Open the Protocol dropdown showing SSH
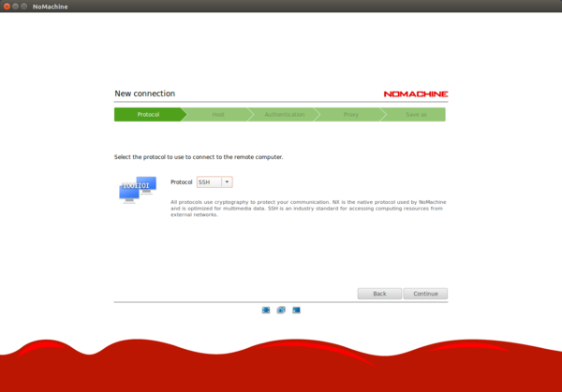This screenshot has height=392, width=562. (x=214, y=181)
